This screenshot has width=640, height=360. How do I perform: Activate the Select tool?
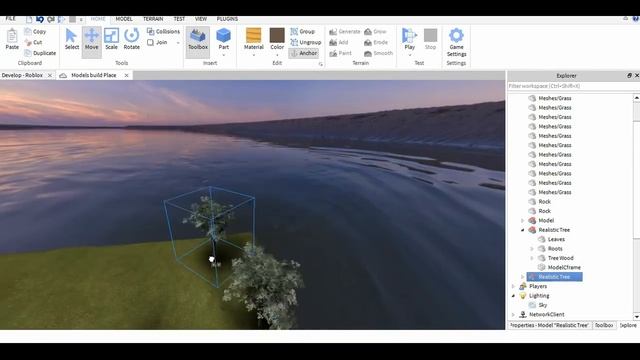(71, 40)
